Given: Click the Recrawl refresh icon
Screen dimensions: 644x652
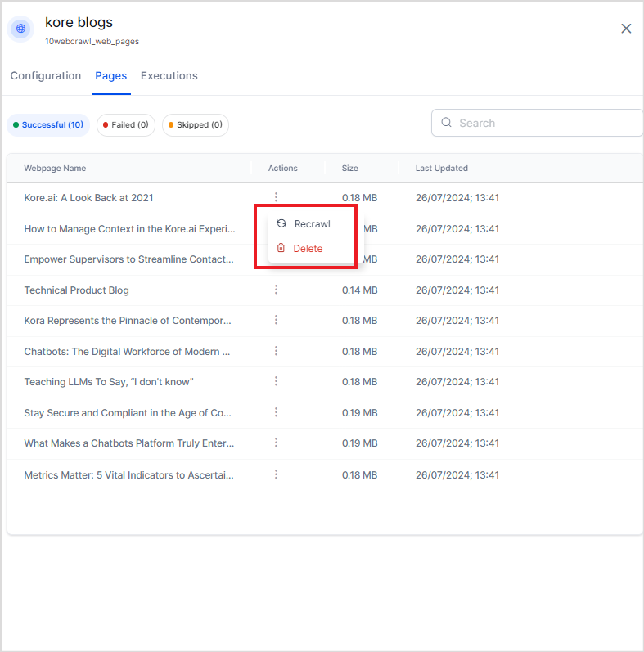Looking at the screenshot, I should pyautogui.click(x=281, y=223).
